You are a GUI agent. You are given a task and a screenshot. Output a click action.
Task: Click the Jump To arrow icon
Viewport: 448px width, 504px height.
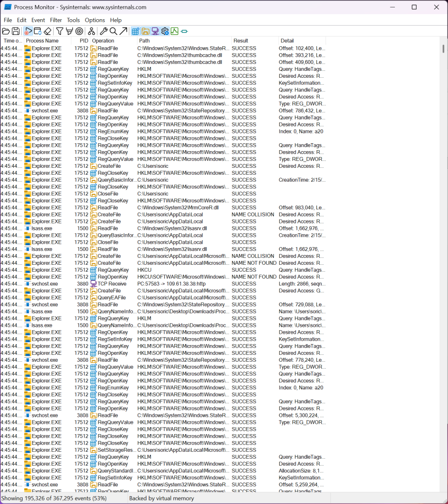[123, 31]
